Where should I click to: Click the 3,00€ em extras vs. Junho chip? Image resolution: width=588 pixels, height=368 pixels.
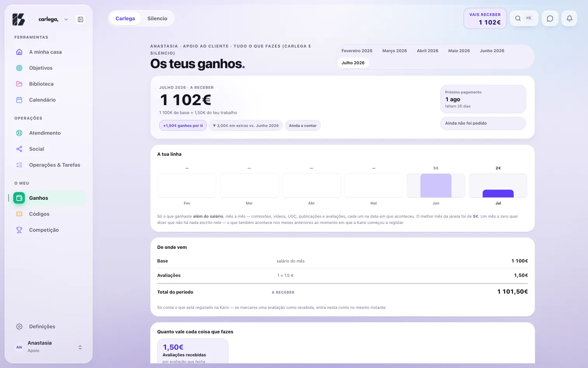click(246, 125)
